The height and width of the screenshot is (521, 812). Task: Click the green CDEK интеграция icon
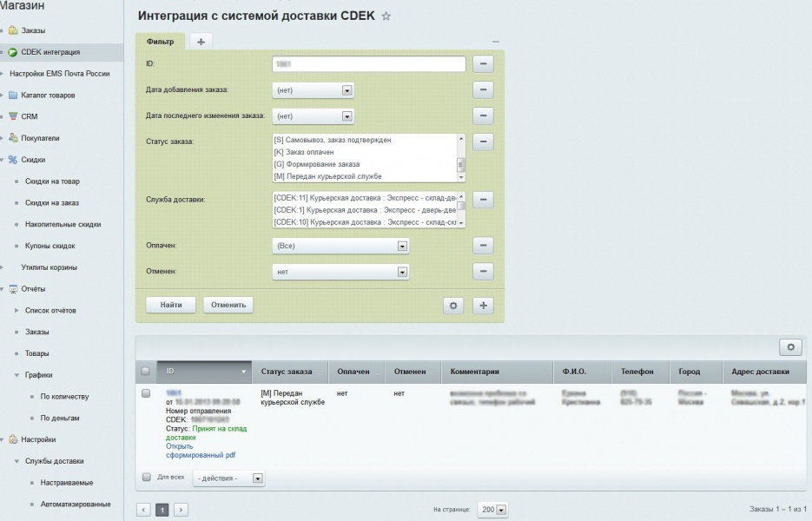[13, 52]
